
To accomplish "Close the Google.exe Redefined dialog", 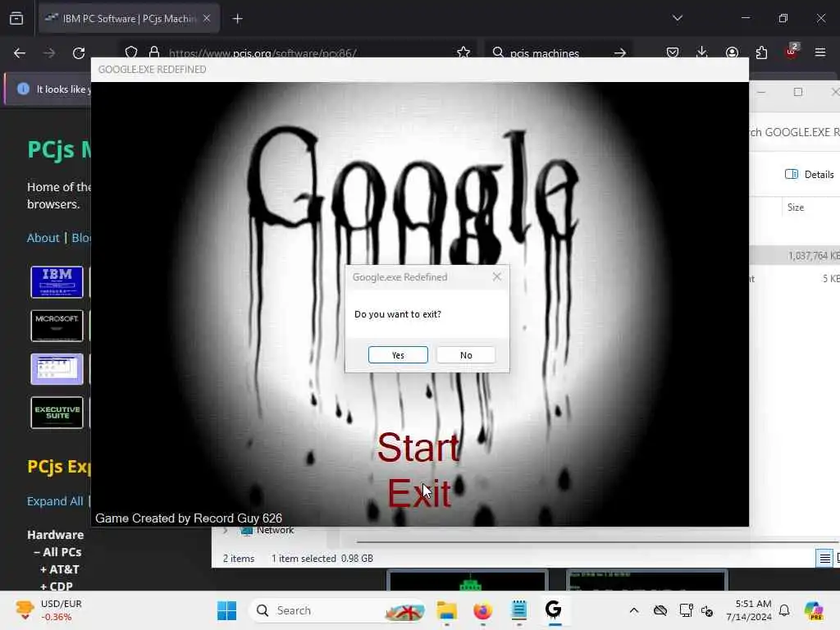I will coord(496,276).
